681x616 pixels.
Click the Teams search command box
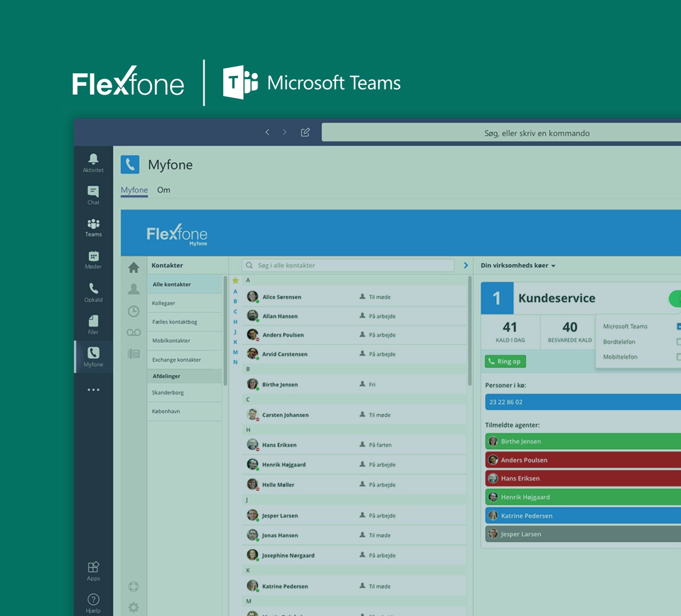[x=501, y=133]
